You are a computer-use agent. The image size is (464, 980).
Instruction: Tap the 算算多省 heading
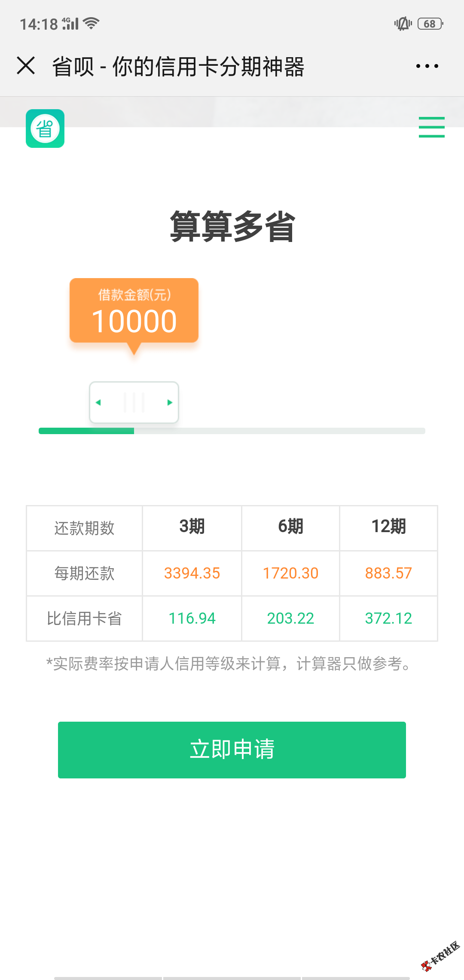click(232, 226)
